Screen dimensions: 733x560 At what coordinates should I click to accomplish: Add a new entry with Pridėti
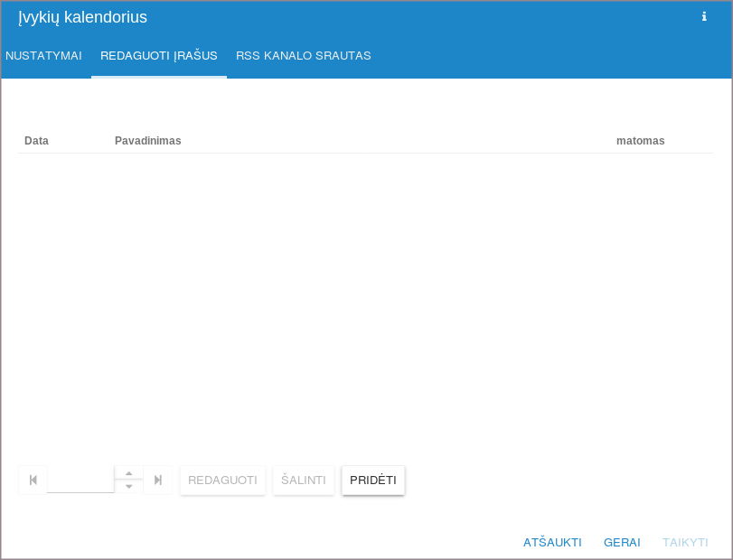[373, 481]
